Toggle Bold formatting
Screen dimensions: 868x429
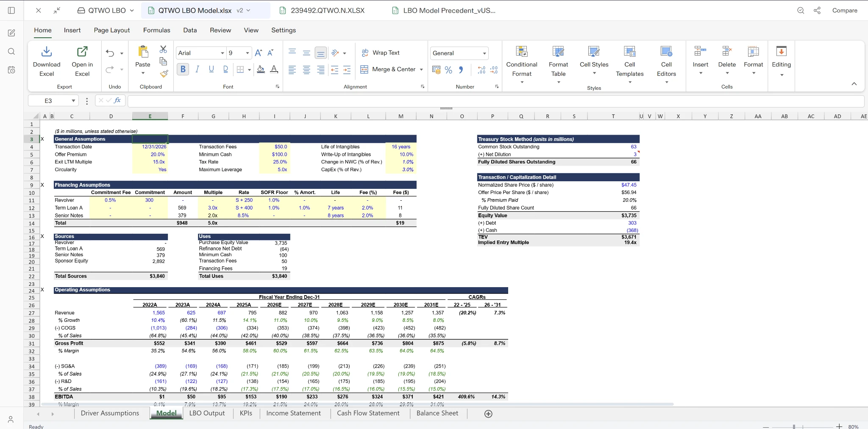pyautogui.click(x=183, y=69)
